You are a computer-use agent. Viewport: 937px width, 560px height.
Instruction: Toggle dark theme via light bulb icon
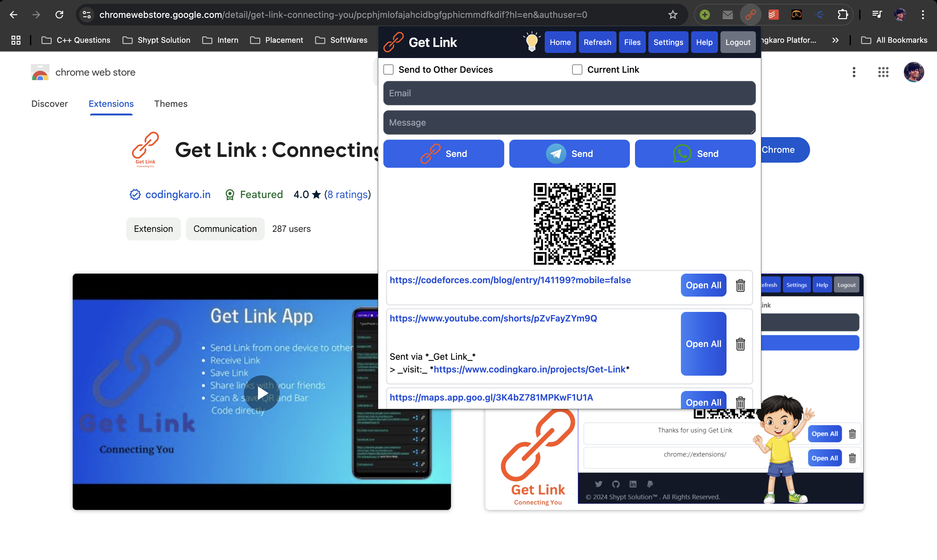[532, 42]
